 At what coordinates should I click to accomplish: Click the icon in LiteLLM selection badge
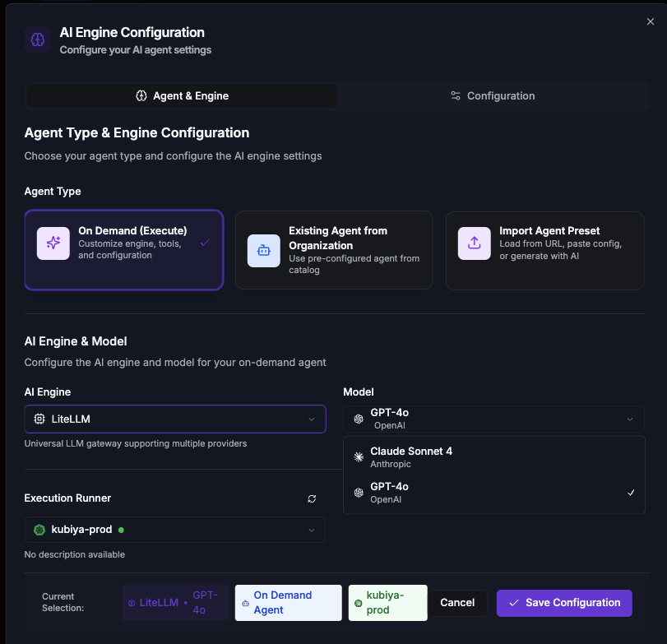click(x=132, y=603)
